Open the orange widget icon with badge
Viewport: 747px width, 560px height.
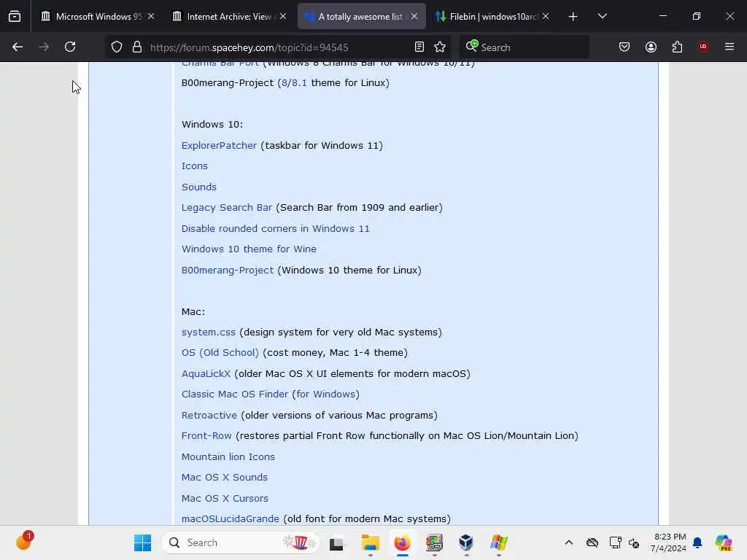(x=24, y=541)
